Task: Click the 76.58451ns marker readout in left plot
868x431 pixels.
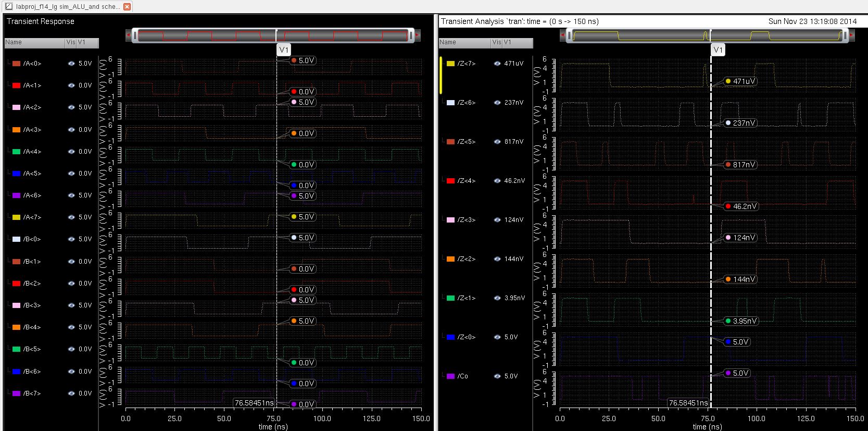Action: [254, 403]
